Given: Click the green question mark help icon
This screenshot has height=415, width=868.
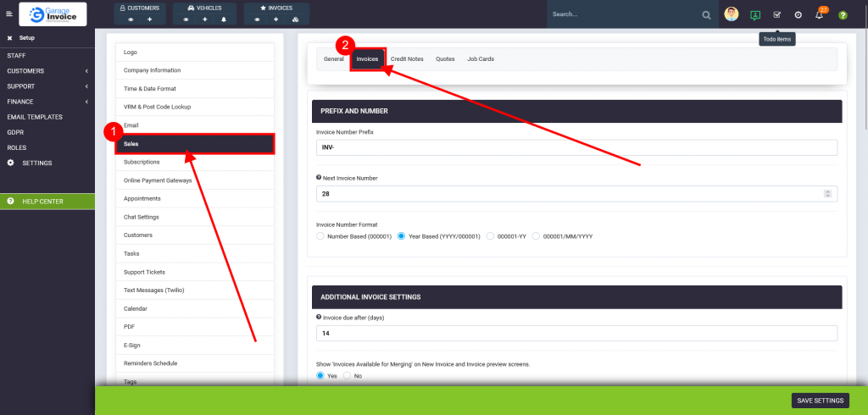Looking at the screenshot, I should click(x=843, y=15).
